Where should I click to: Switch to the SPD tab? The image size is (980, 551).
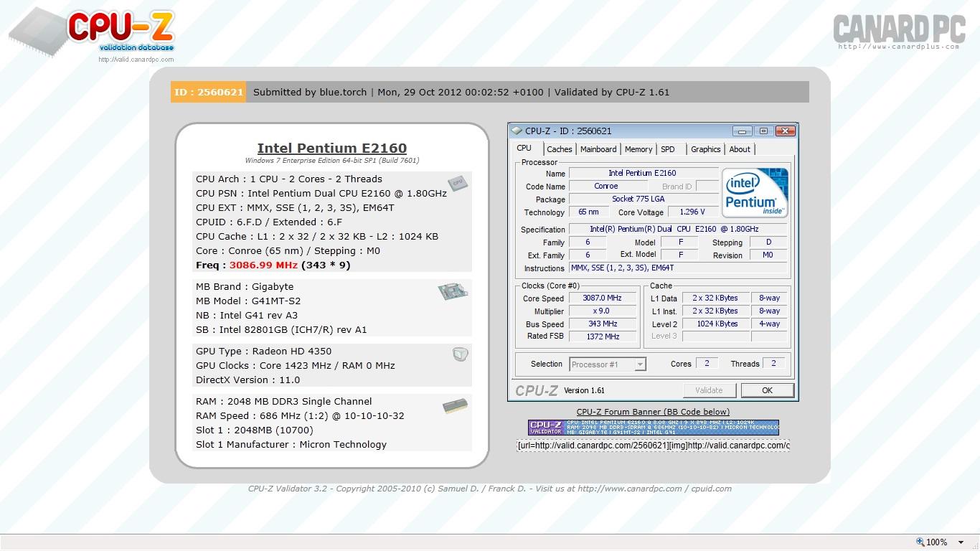(x=668, y=149)
